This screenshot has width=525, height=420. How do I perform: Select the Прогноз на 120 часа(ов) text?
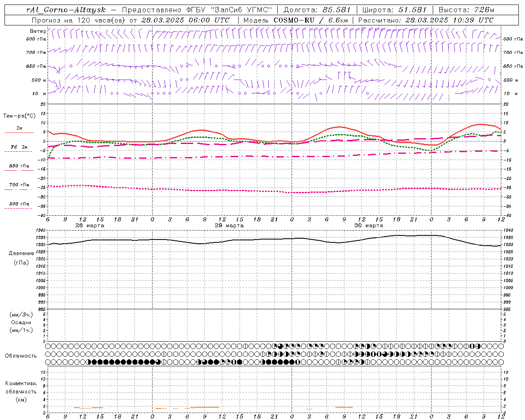pos(79,20)
